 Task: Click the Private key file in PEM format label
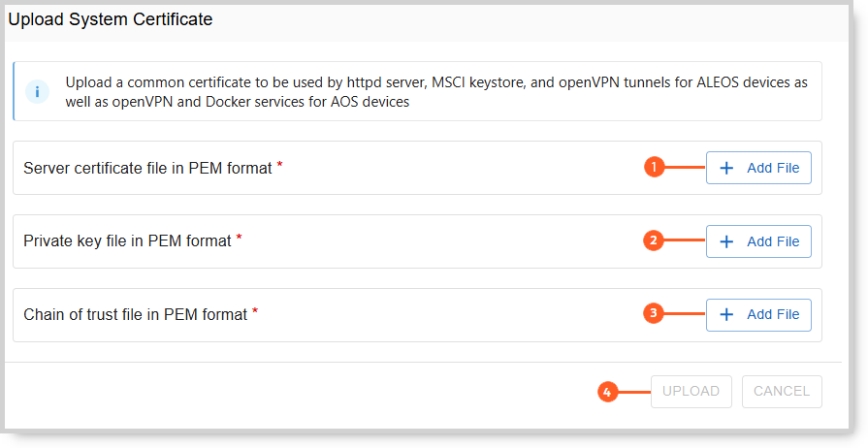(127, 241)
